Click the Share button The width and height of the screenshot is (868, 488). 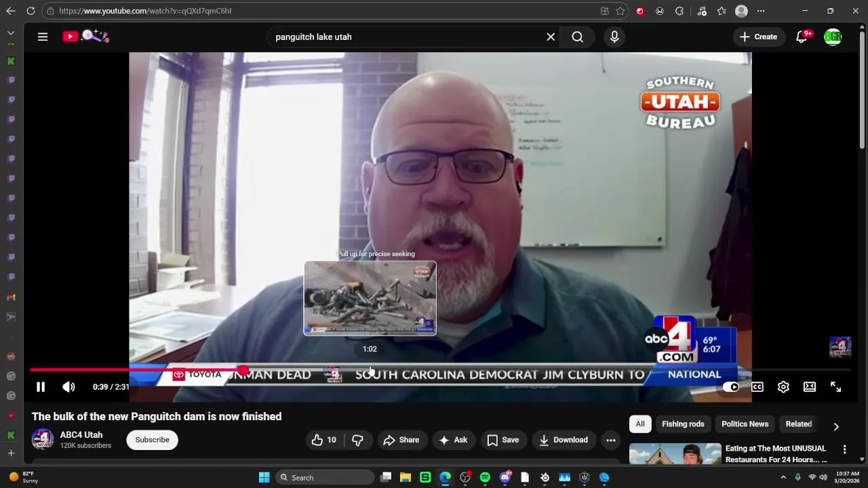[x=401, y=440]
